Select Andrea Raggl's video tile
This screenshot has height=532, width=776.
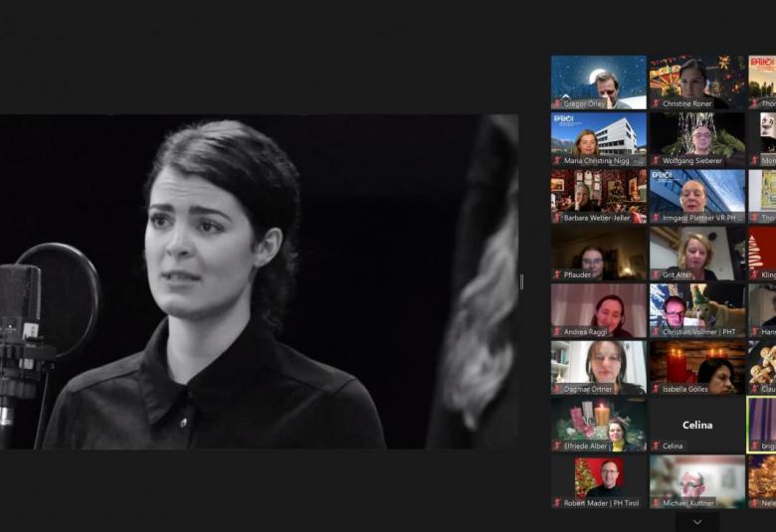598,309
